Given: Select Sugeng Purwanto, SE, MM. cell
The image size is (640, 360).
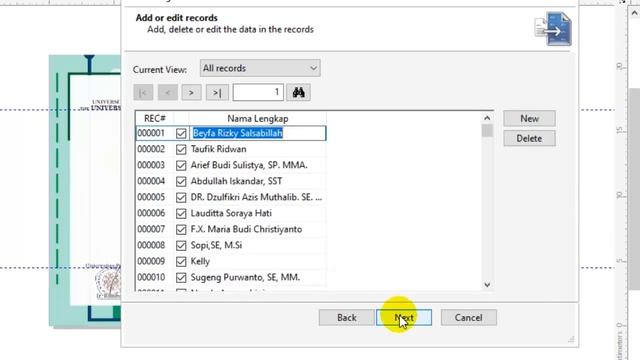Looking at the screenshot, I should 258,277.
